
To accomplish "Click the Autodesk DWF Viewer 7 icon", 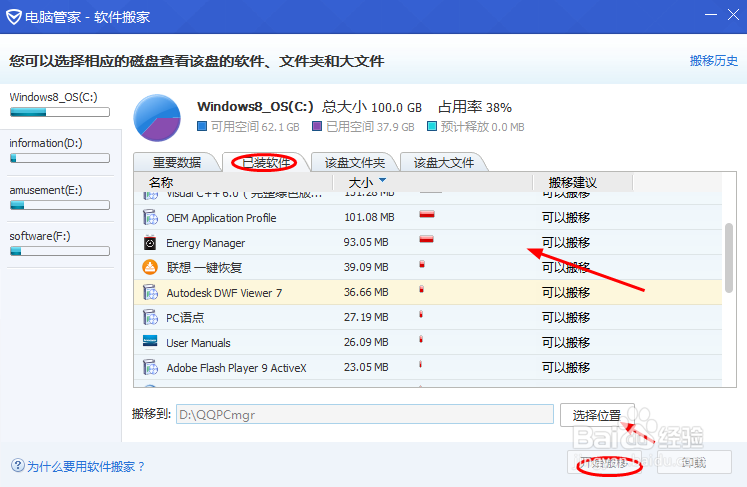I will [x=150, y=292].
